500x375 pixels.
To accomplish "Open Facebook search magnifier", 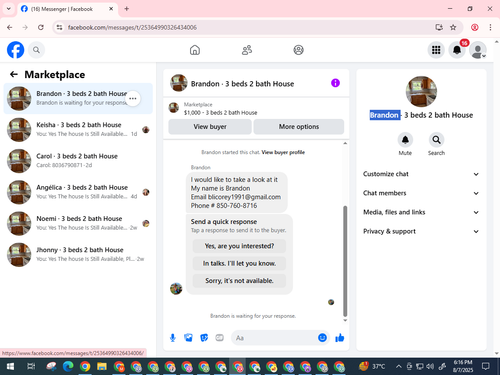I will pyautogui.click(x=36, y=50).
